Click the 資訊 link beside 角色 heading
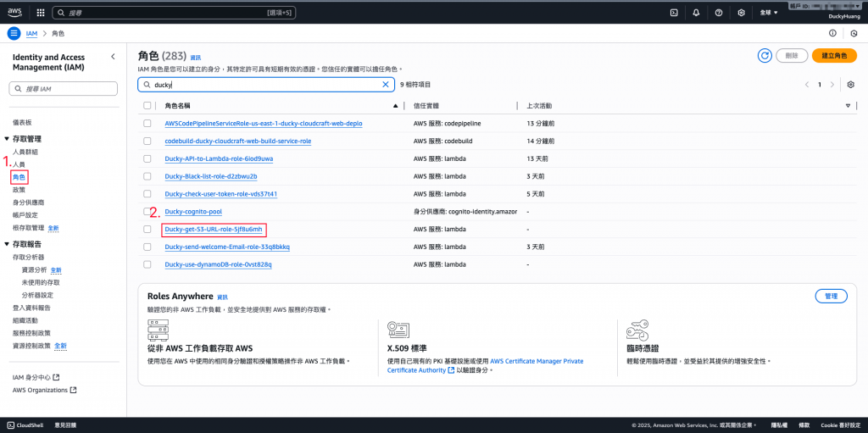Viewport: 868px width, 433px height. pyautogui.click(x=196, y=58)
